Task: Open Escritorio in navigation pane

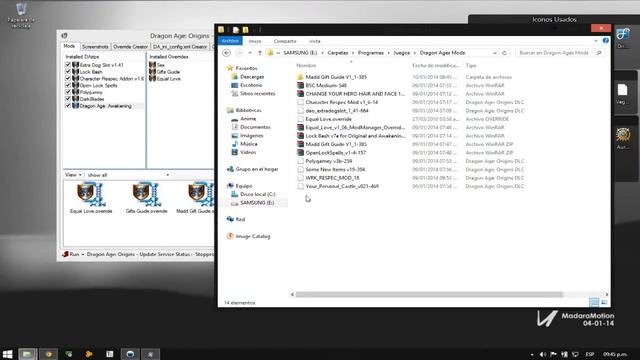Action: coord(251,85)
